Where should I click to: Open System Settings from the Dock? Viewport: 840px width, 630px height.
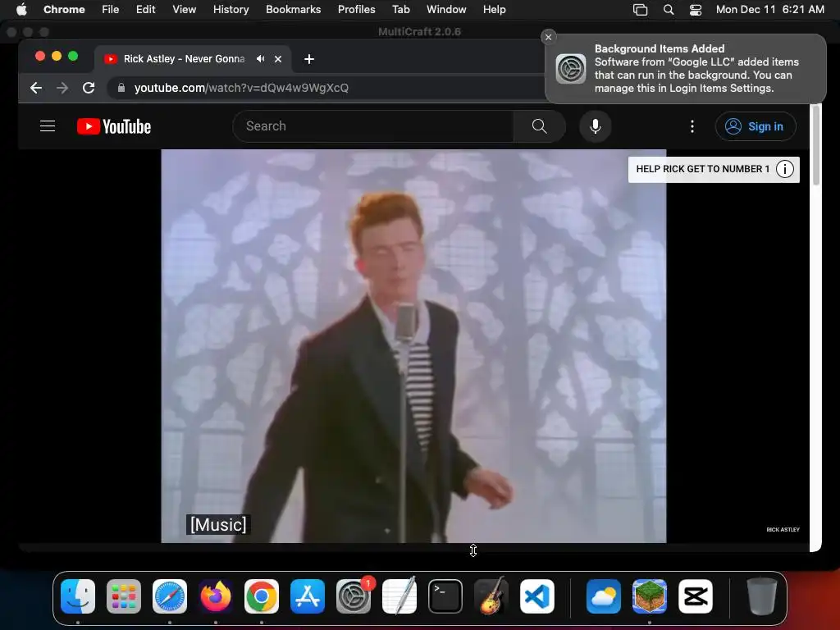pos(354,596)
